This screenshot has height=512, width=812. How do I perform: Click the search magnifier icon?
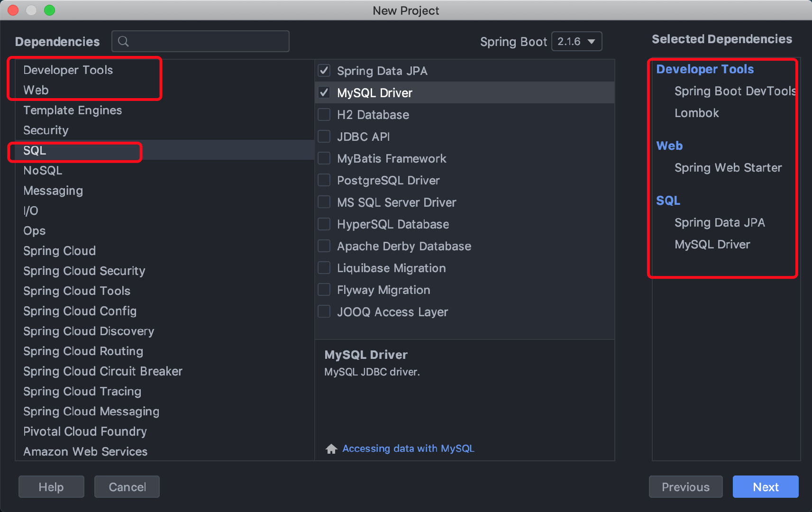123,42
